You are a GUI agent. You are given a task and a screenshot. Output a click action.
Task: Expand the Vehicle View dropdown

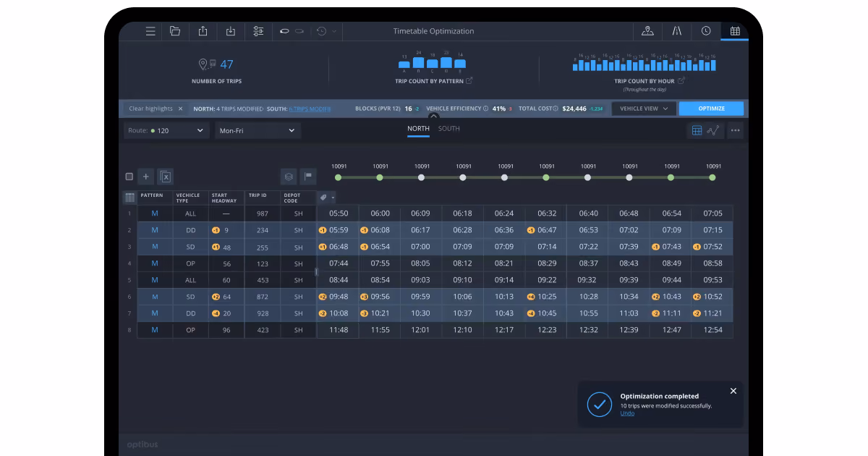click(x=644, y=109)
